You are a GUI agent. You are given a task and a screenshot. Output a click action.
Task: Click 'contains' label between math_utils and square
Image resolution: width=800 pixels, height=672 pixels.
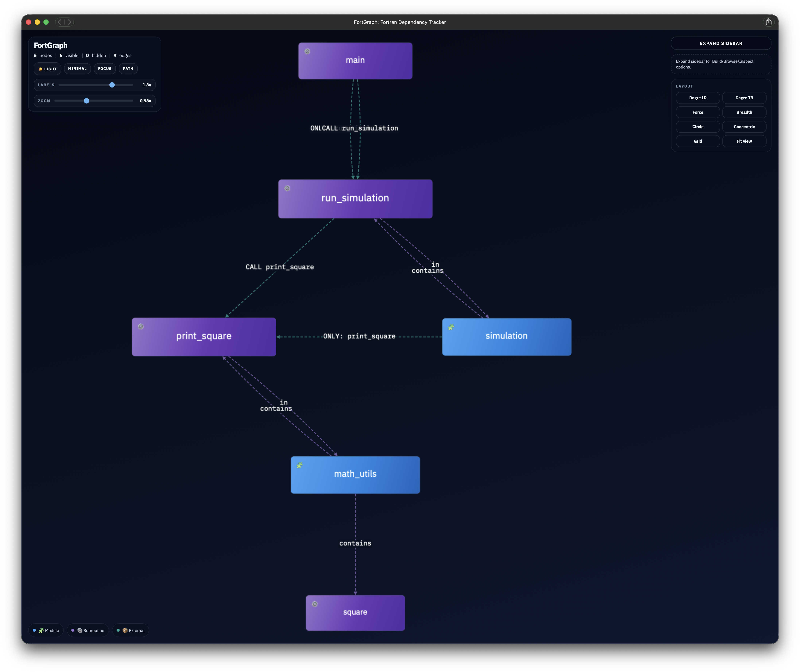tap(355, 544)
